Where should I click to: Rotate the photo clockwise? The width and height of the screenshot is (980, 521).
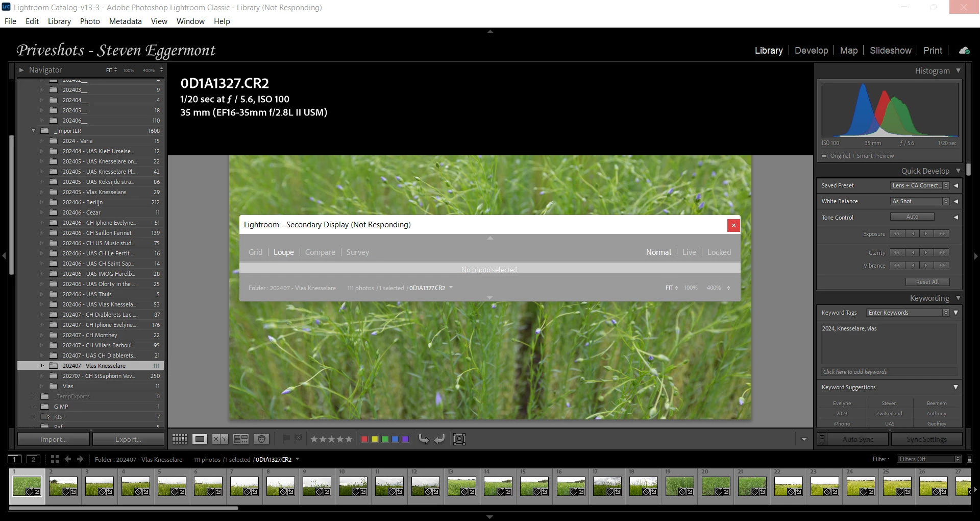[439, 439]
